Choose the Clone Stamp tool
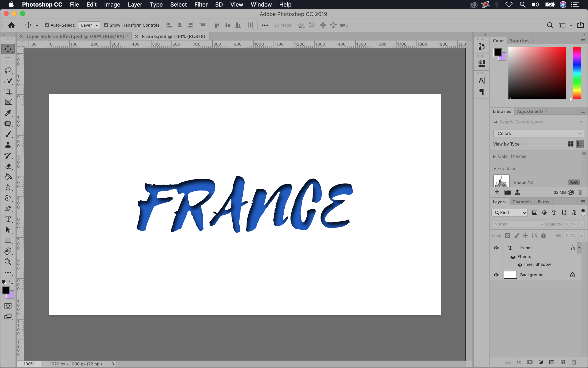 [x=8, y=145]
